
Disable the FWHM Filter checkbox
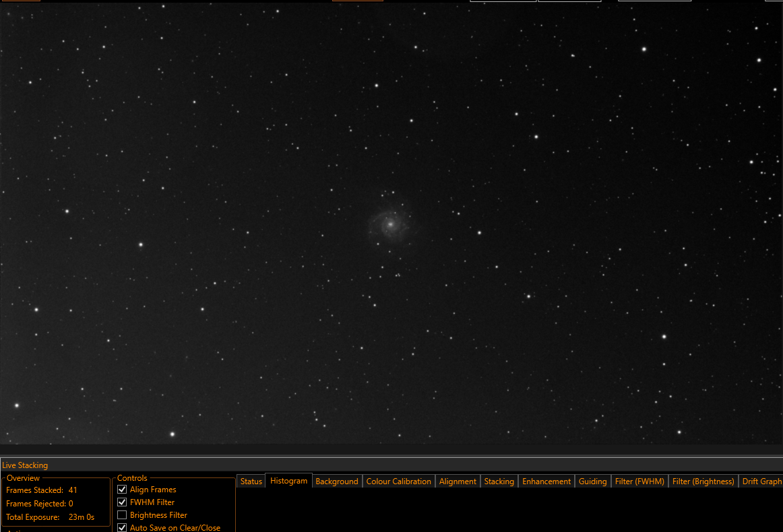click(x=122, y=502)
